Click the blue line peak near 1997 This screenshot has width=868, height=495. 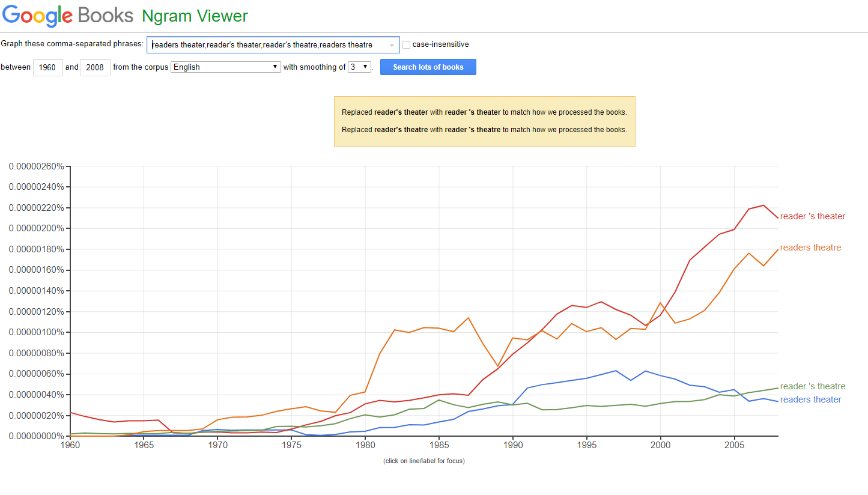pos(616,371)
